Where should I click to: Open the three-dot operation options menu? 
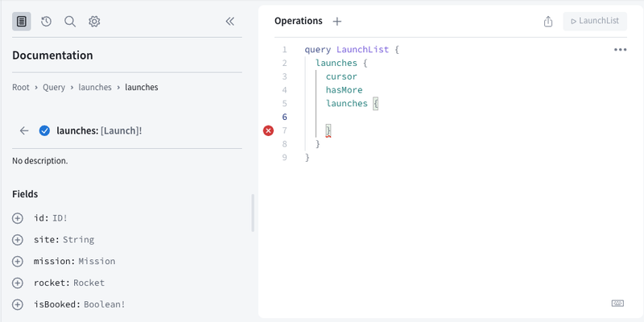click(x=620, y=50)
